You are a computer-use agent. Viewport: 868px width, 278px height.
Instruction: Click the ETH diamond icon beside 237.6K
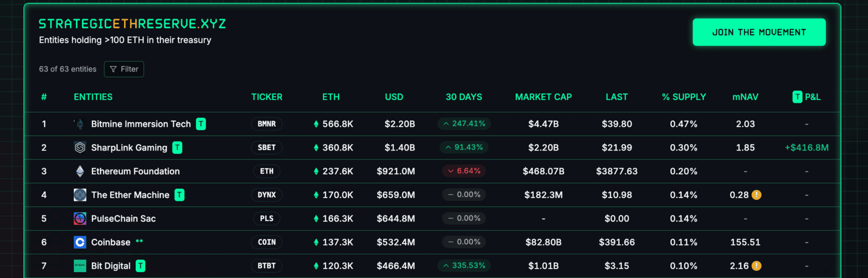(316, 171)
